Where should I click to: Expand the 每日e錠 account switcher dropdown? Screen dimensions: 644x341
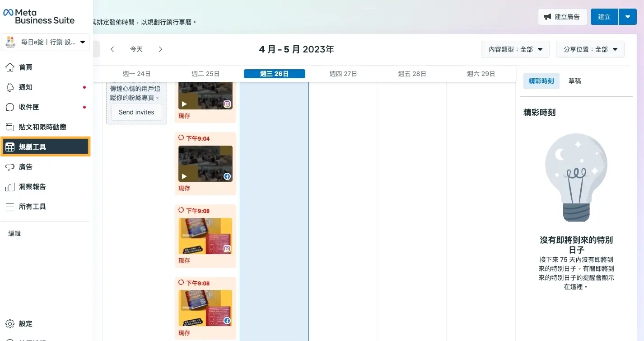[x=83, y=42]
